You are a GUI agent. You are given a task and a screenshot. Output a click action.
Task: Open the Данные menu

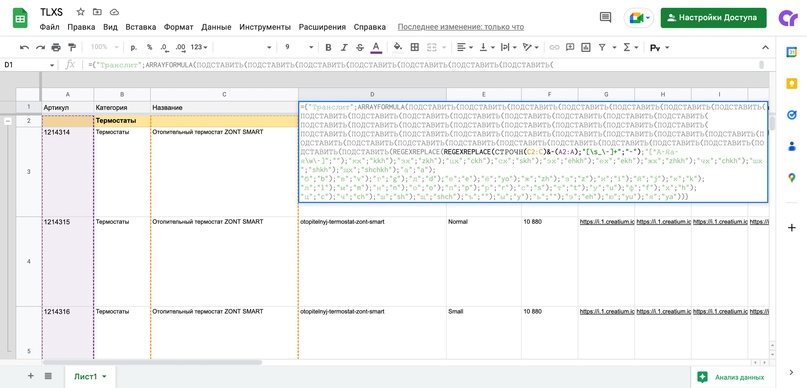[216, 27]
